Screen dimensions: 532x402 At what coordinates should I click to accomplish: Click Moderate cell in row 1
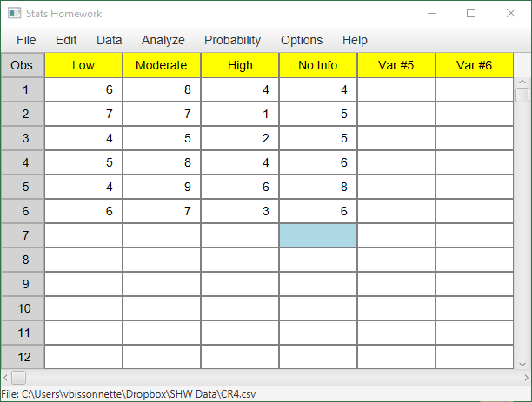[162, 89]
